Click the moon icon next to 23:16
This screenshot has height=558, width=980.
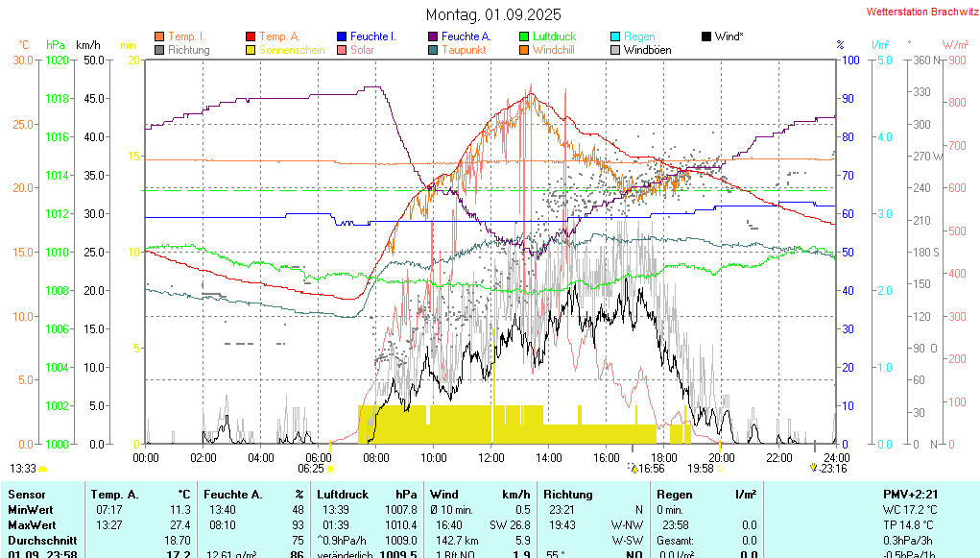pos(814,469)
